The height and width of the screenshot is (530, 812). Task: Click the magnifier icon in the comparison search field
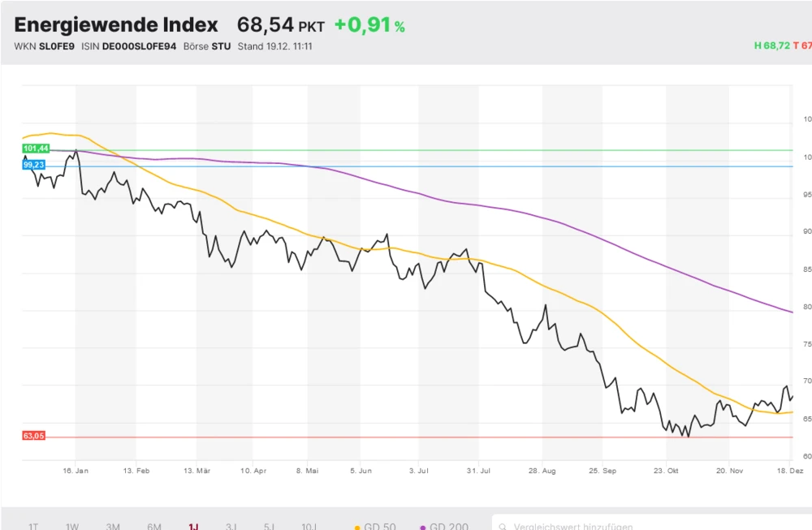click(503, 526)
